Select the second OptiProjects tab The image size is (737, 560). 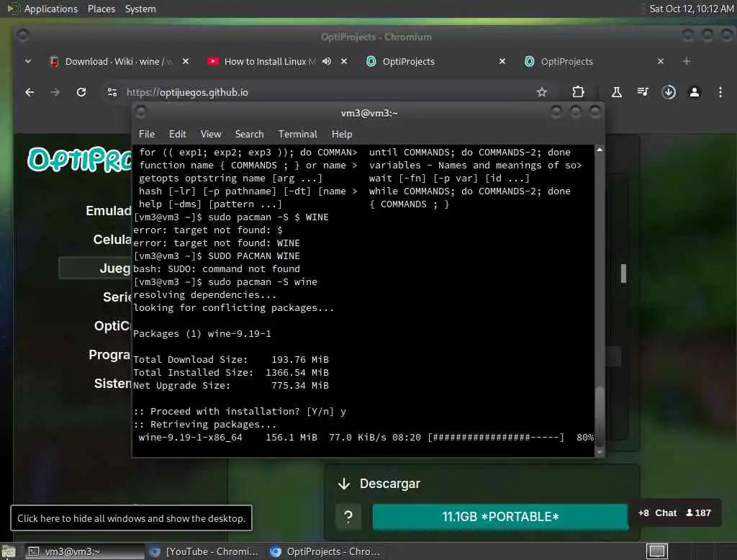click(567, 62)
